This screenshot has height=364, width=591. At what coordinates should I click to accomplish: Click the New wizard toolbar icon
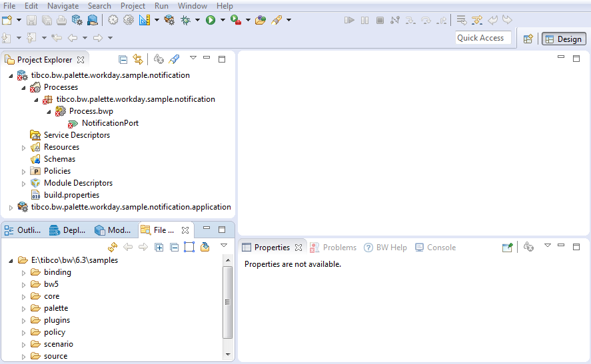(x=7, y=20)
